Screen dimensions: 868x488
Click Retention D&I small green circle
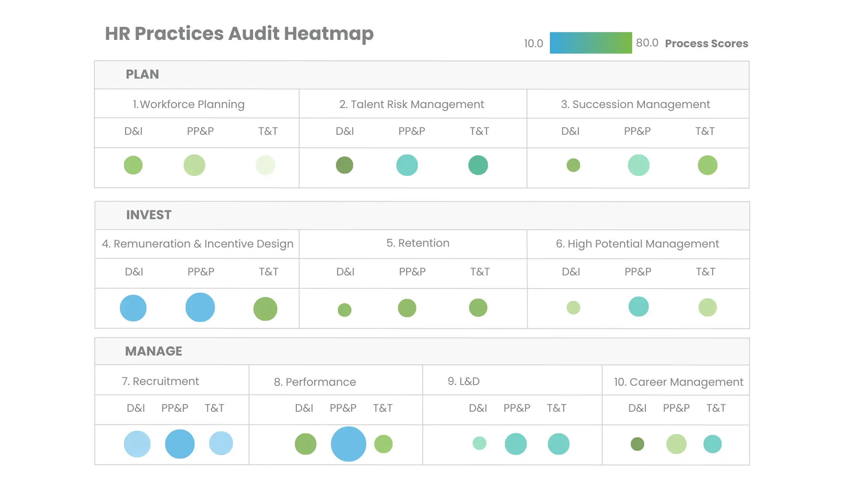point(344,310)
